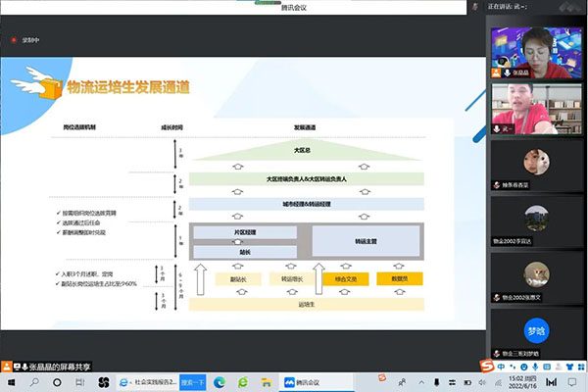This screenshot has width=588, height=392.
Task: Switch to the 腾讯会议 taskbar window
Action: [304, 382]
